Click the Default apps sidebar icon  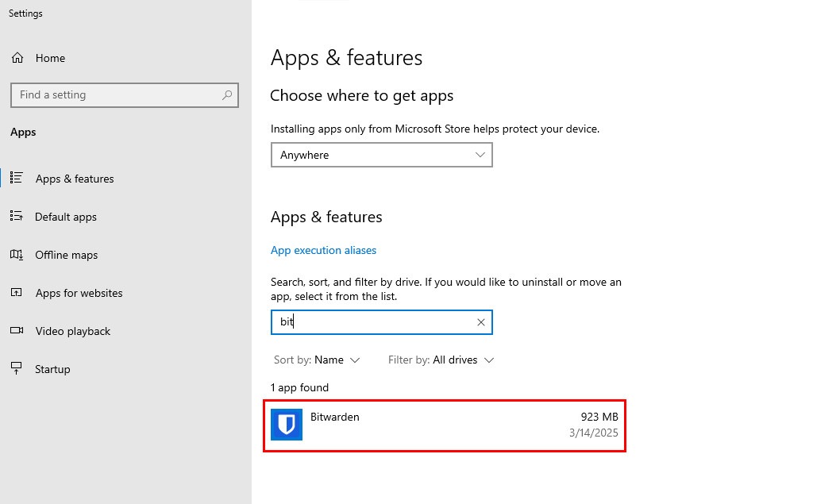16,216
